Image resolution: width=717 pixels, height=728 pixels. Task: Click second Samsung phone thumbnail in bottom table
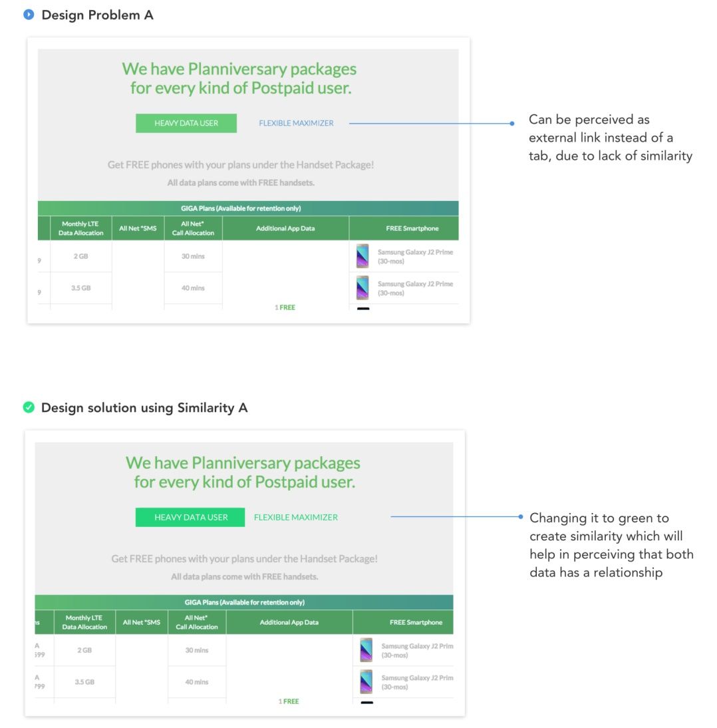point(366,681)
